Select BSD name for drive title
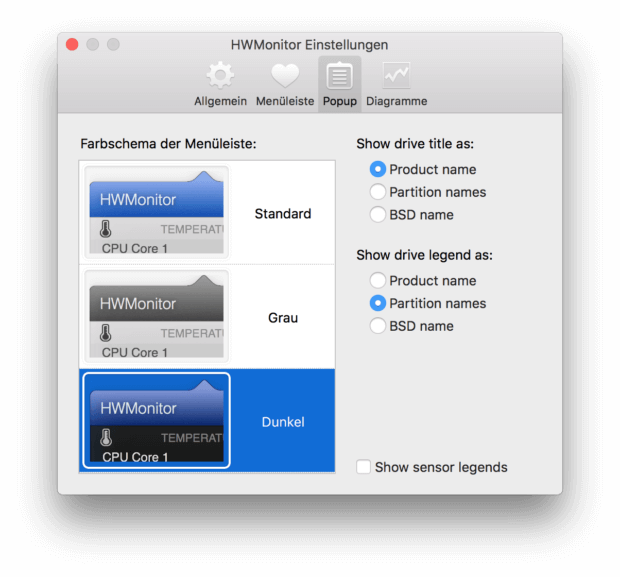Screen dimensions: 620x577 pos(378,215)
